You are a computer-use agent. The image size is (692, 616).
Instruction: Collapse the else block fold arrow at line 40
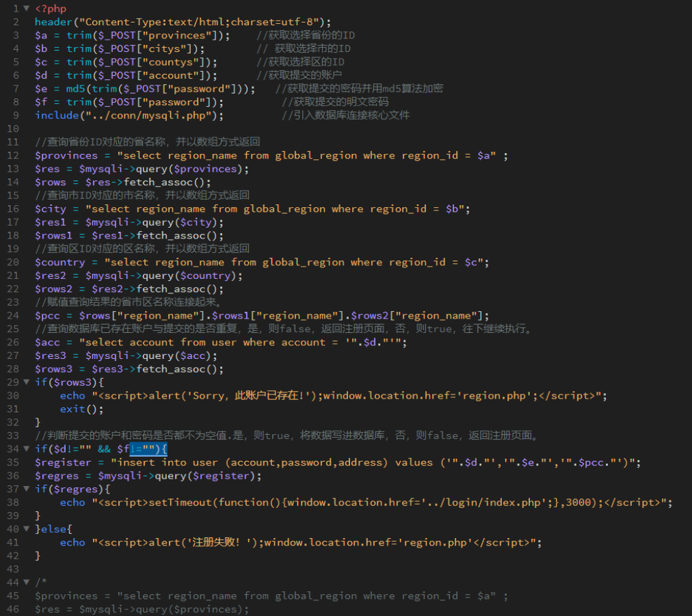point(27,528)
